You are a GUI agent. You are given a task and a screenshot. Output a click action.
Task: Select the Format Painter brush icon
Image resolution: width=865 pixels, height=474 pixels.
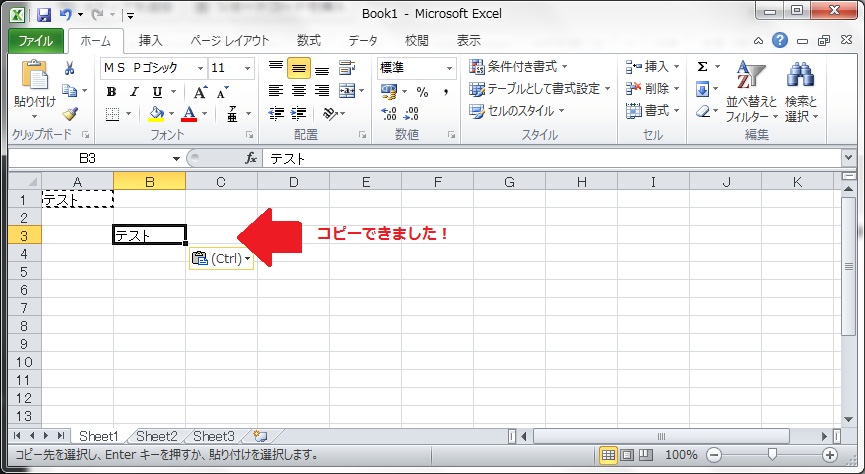pyautogui.click(x=70, y=114)
